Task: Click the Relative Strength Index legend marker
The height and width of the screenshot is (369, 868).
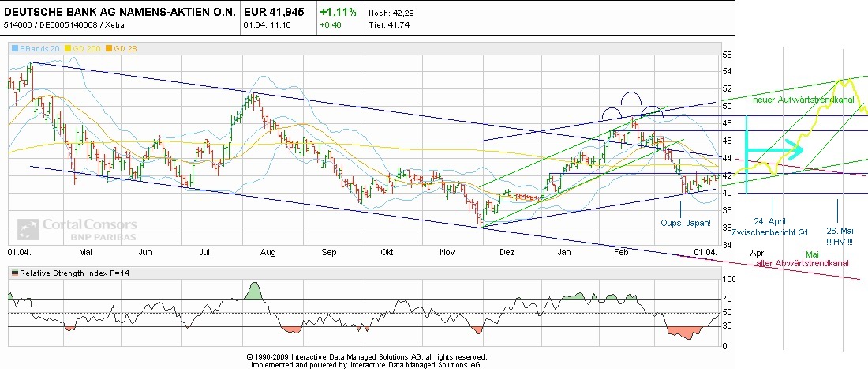Action: [x=15, y=273]
